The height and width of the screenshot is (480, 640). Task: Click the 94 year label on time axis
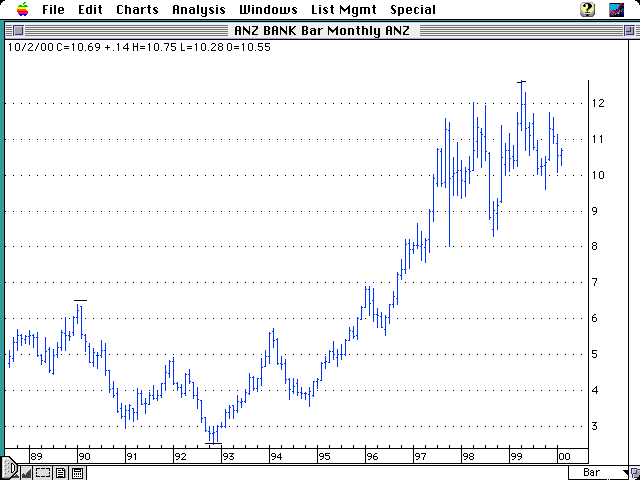(x=276, y=456)
